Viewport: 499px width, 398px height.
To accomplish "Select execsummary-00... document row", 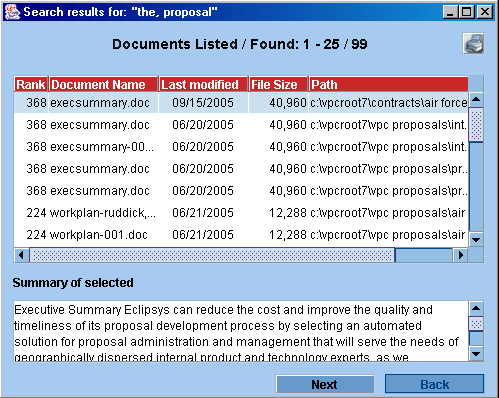I will point(241,147).
